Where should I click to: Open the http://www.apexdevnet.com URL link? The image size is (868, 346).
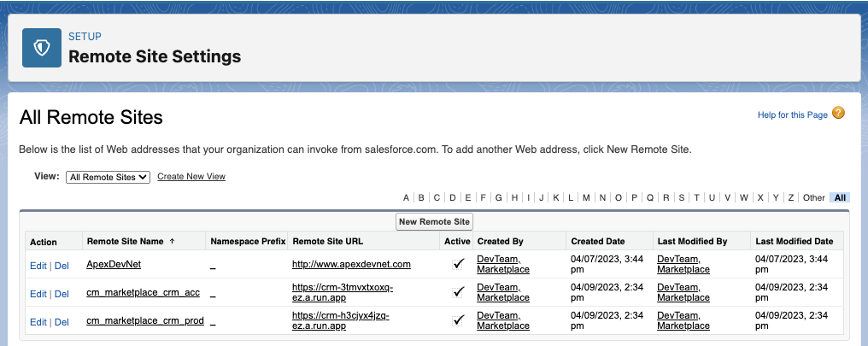(351, 264)
